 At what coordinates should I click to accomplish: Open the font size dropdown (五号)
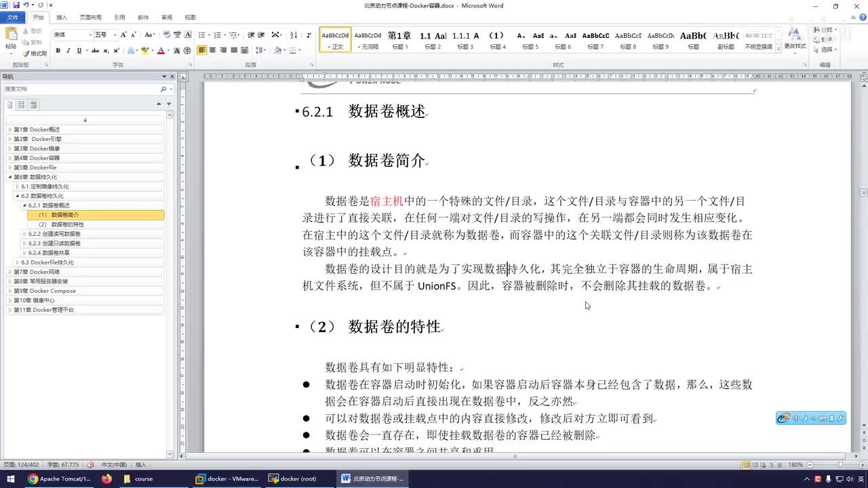point(115,35)
